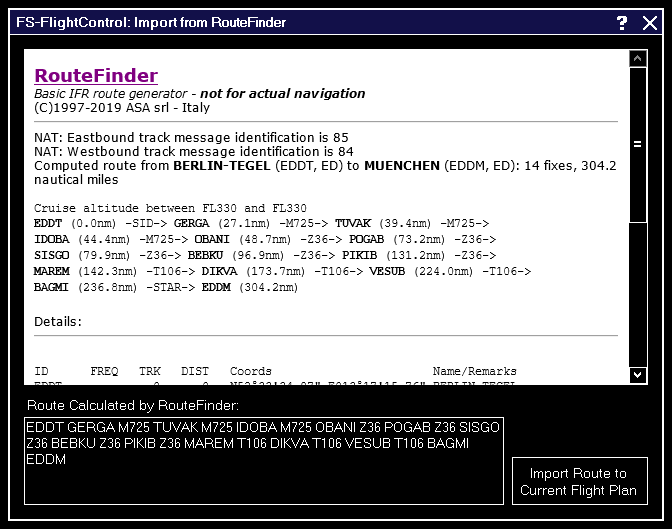
Task: Click the VESUB waypoint text
Action: click(387, 271)
